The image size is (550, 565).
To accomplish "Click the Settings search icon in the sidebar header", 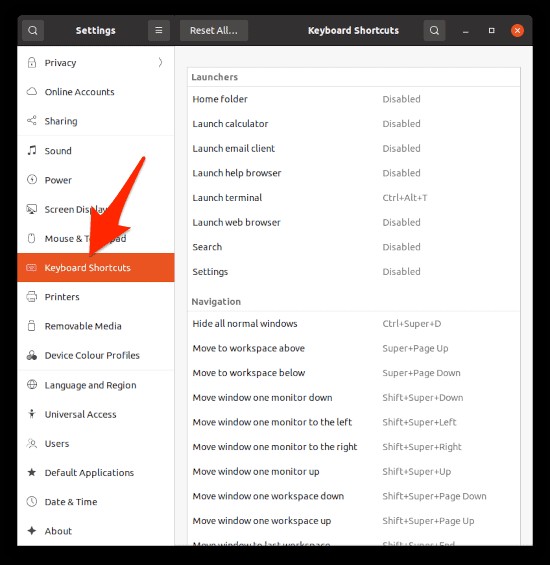I will point(33,30).
